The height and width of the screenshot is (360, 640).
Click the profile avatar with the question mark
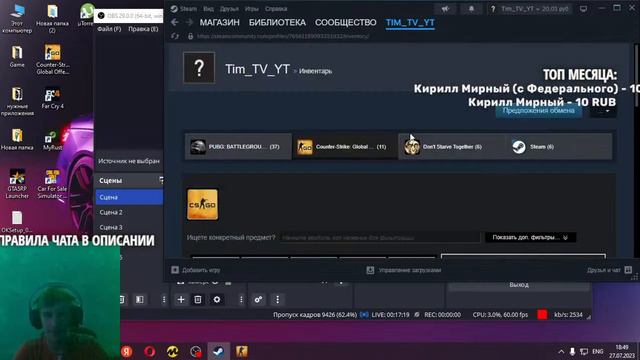199,68
